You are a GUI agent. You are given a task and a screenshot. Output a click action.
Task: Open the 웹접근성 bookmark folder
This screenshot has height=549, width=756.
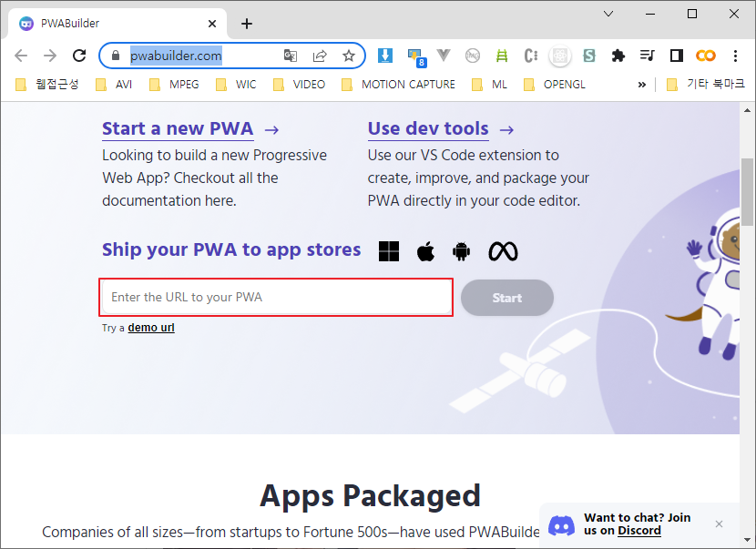click(x=46, y=85)
